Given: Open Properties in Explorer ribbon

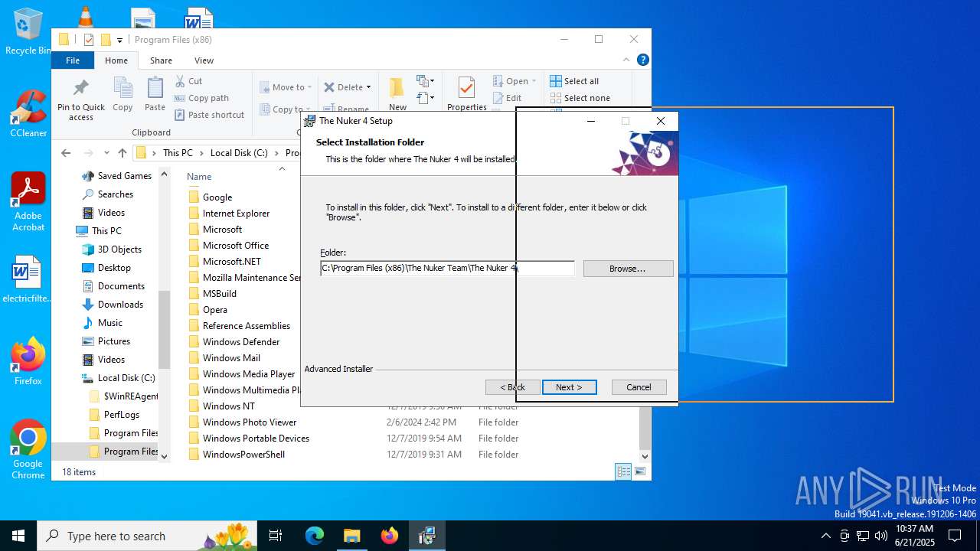Looking at the screenshot, I should [466, 93].
